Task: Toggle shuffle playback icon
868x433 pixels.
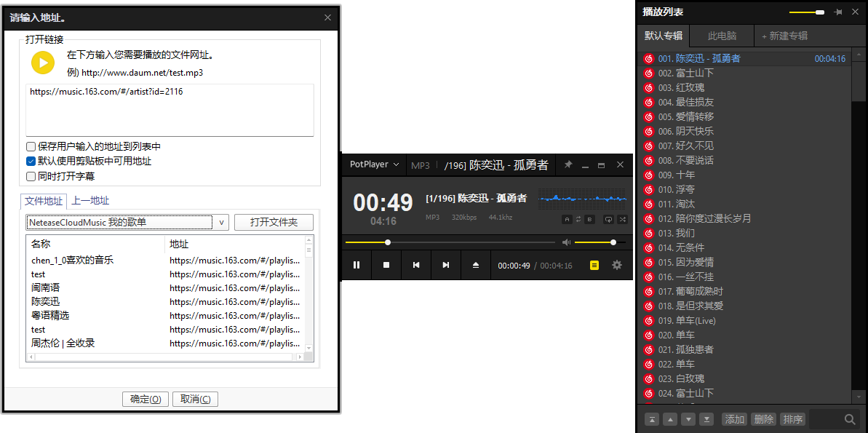Action: [x=623, y=219]
